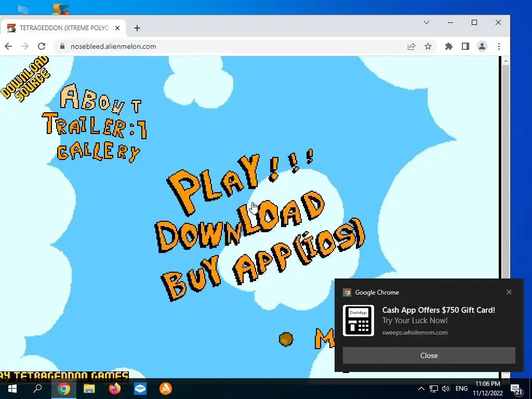
Task: Choose BUY APP (iOS)
Action: point(263,259)
